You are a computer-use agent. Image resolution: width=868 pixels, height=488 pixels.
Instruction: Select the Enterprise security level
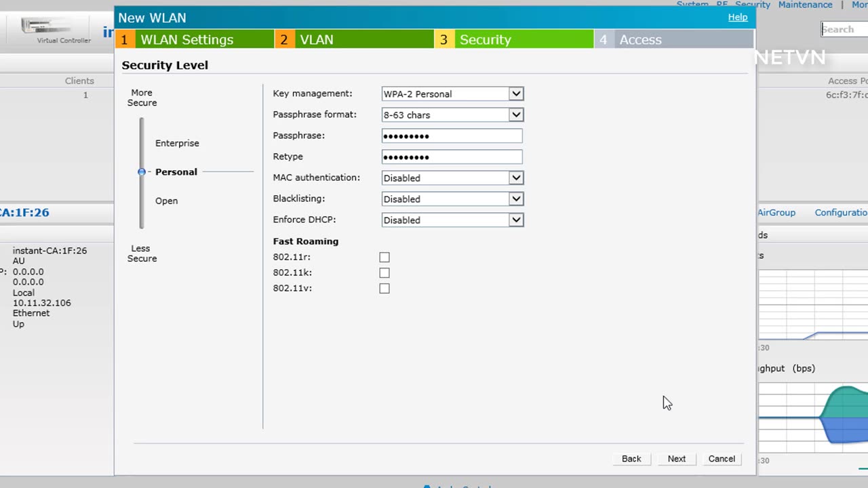click(177, 144)
